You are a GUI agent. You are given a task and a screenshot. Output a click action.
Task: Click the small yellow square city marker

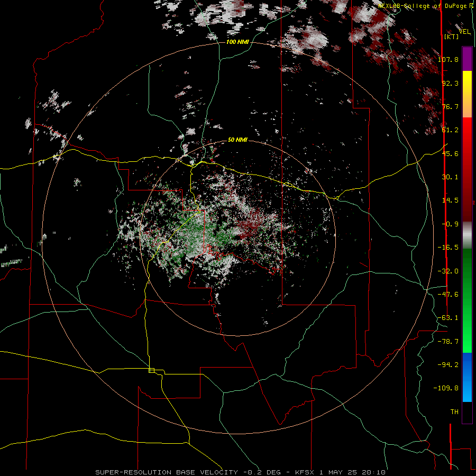[x=151, y=370]
